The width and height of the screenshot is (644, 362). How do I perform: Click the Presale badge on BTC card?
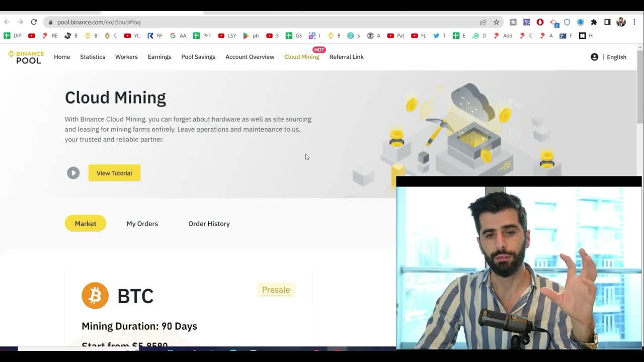(x=276, y=290)
